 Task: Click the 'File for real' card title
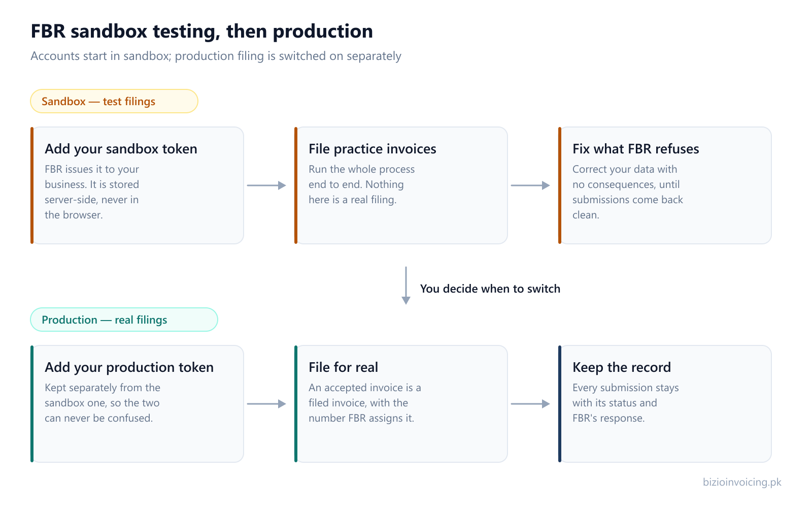[x=343, y=367]
